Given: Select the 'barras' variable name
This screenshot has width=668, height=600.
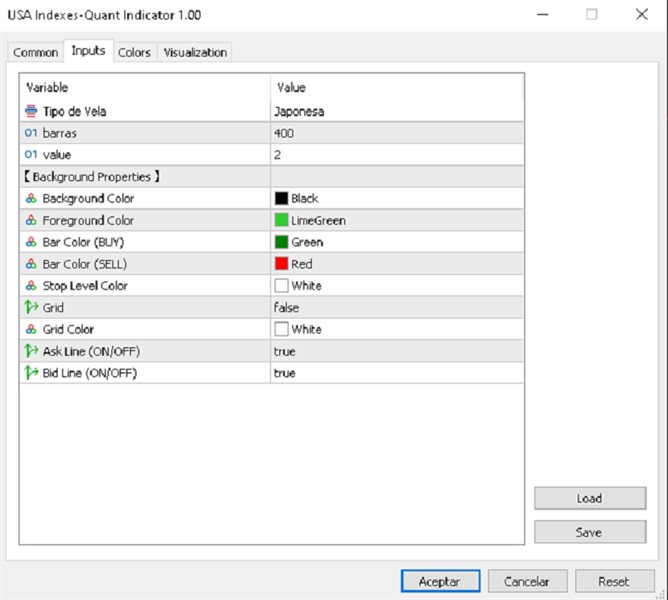Looking at the screenshot, I should [x=60, y=133].
